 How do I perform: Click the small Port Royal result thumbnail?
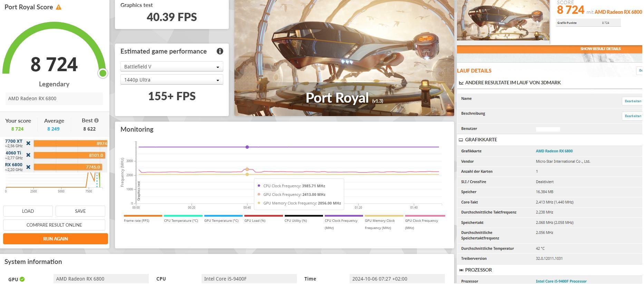(x=503, y=20)
